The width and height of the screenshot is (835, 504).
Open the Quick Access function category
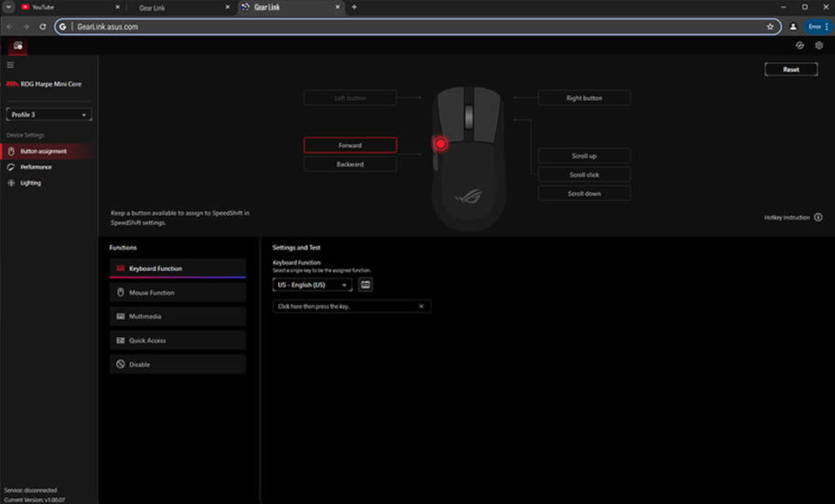(177, 340)
